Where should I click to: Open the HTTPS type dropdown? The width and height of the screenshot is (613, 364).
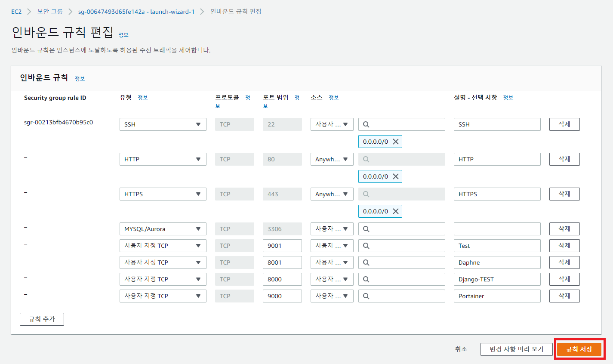[x=163, y=194]
